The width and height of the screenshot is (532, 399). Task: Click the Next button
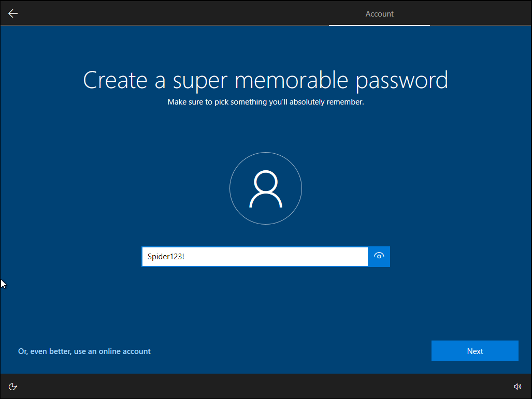point(475,351)
